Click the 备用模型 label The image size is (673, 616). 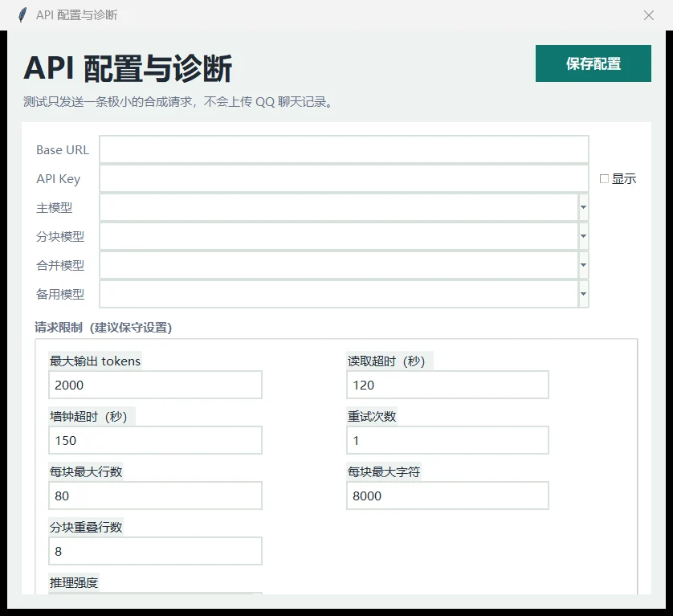(60, 294)
